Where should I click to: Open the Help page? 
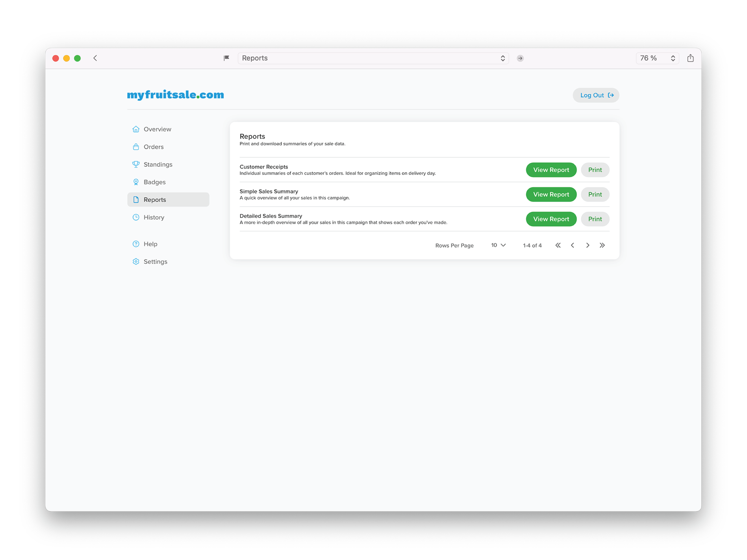click(x=168, y=244)
